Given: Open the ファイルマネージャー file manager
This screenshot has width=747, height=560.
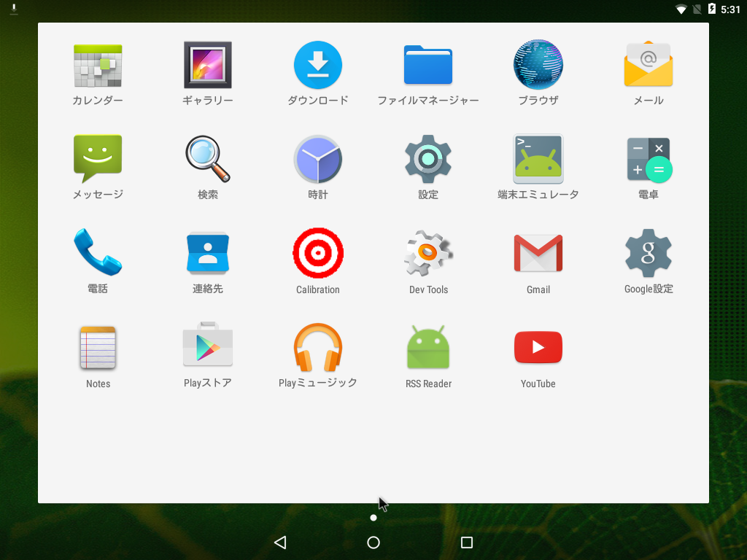Looking at the screenshot, I should [427, 65].
